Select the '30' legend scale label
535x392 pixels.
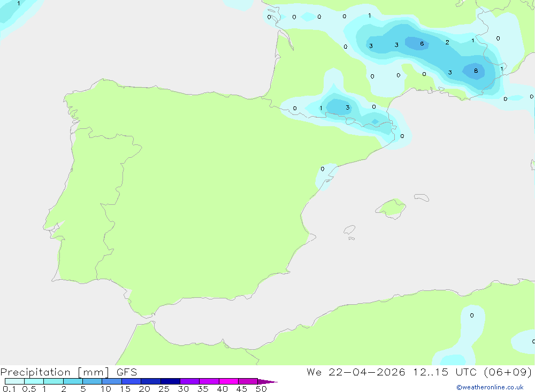pos(184,389)
